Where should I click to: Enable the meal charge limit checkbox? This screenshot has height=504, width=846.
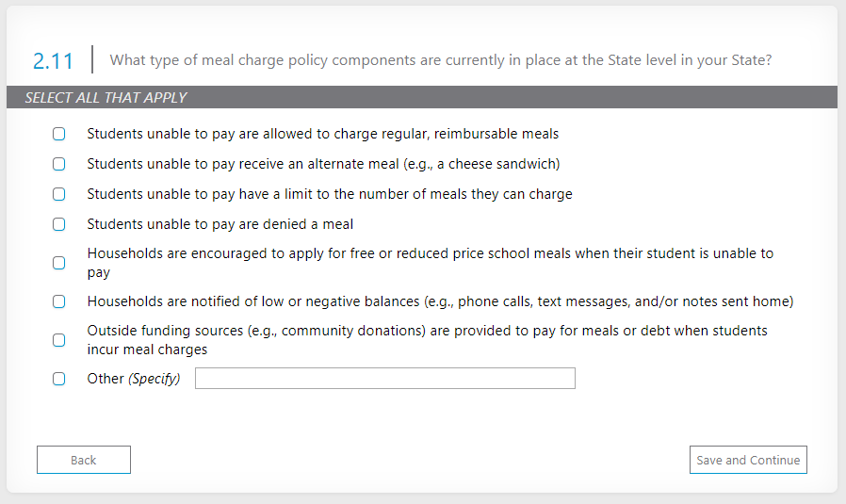click(59, 194)
